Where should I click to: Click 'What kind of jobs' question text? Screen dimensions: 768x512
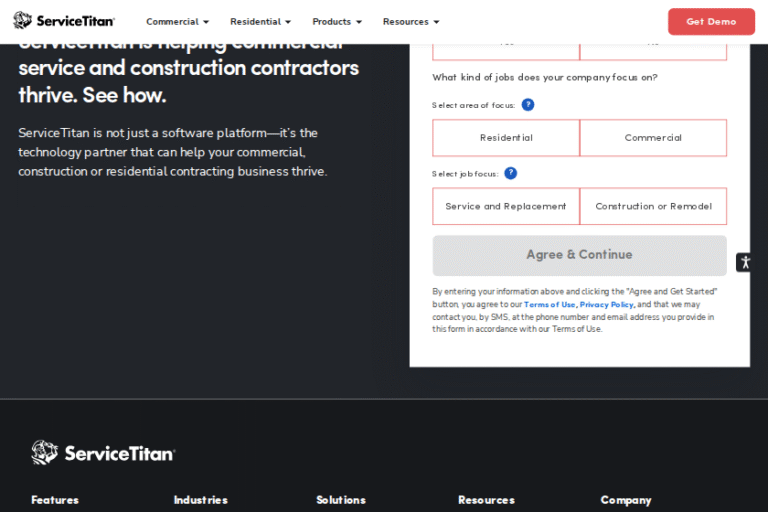[545, 77]
